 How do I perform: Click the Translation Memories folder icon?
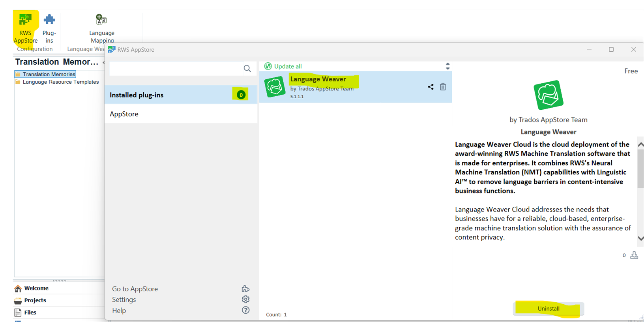pos(18,74)
